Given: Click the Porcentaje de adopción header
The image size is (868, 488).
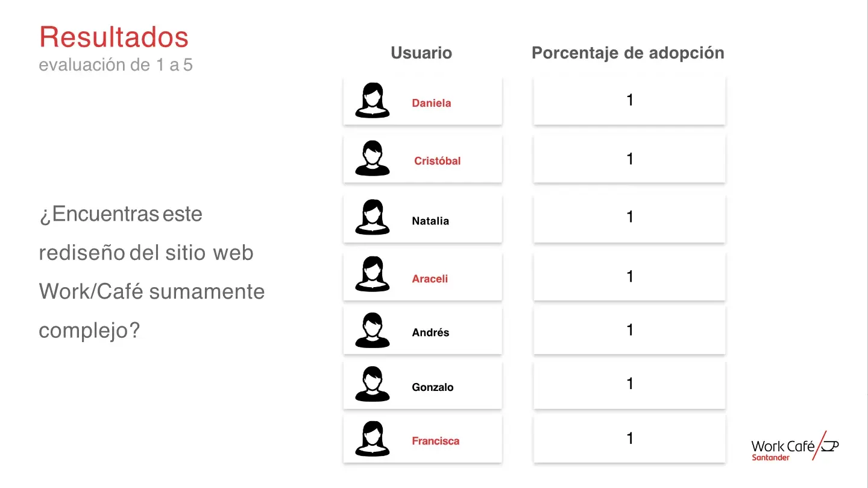Looking at the screenshot, I should pos(627,53).
